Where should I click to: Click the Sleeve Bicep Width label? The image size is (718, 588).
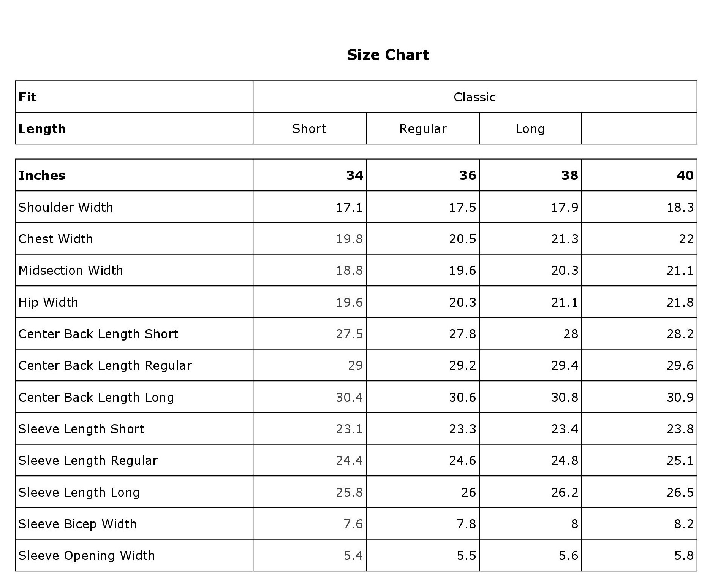pos(77,524)
